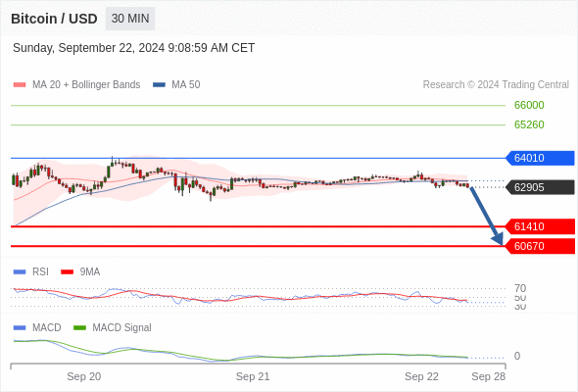The image size is (578, 392).
Task: Click the 65260 green resistance value
Action: pos(529,124)
